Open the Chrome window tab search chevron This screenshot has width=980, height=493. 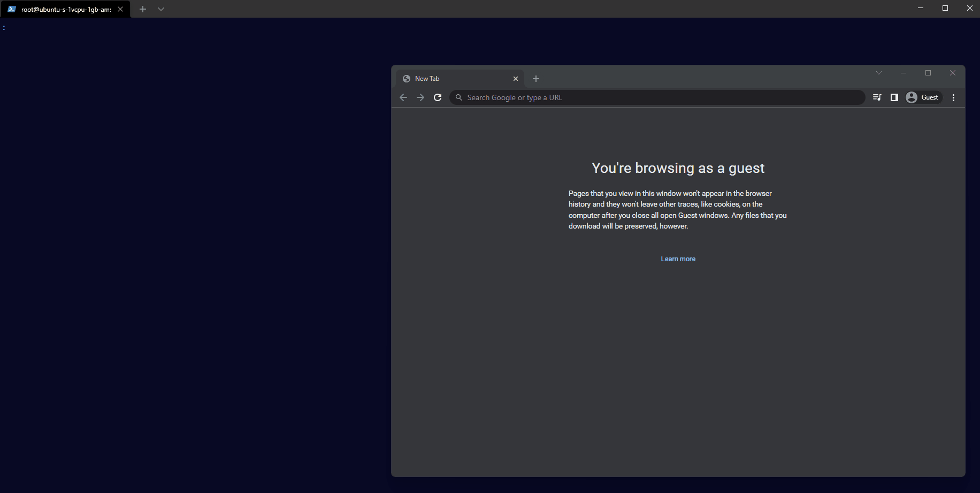click(879, 73)
